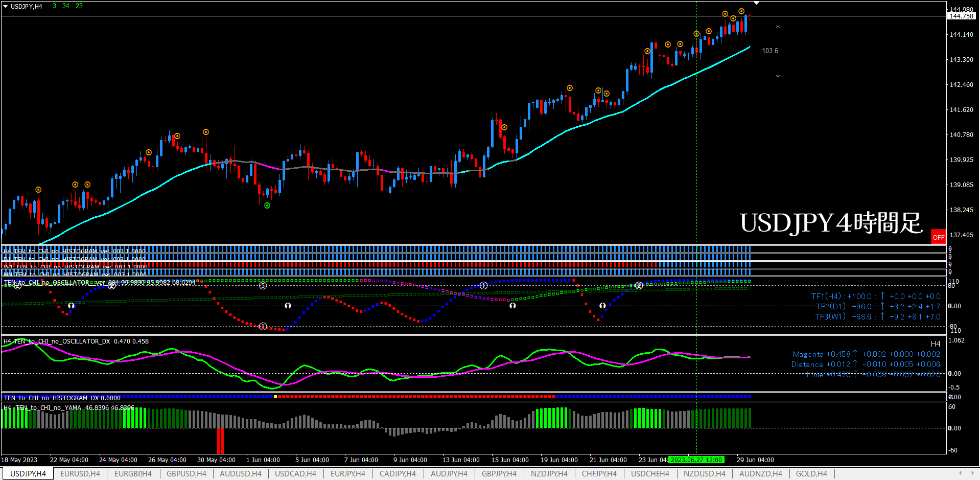Click yellow square in HISTOGRAM_DX color strip
Screen dimensions: 980x480
(x=275, y=397)
